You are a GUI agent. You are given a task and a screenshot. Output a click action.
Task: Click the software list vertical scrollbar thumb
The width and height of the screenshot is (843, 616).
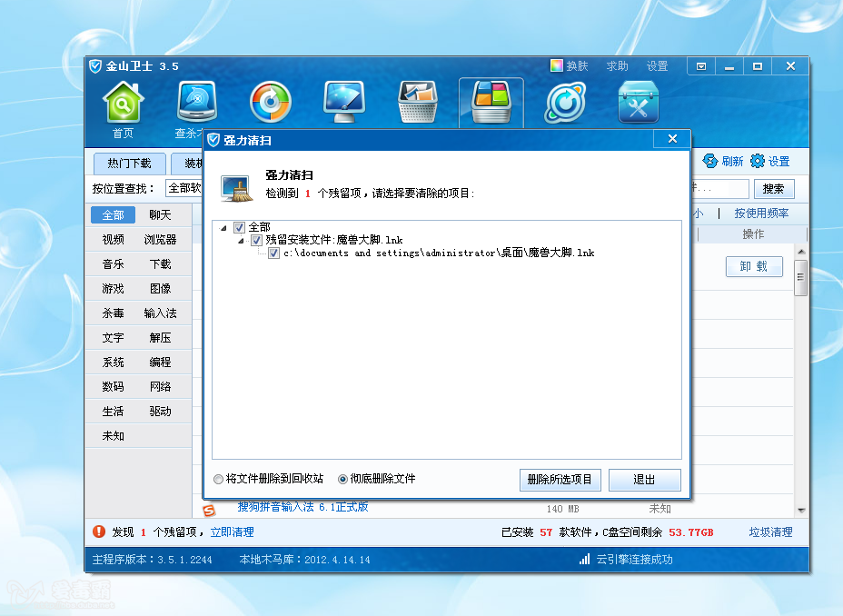point(800,277)
